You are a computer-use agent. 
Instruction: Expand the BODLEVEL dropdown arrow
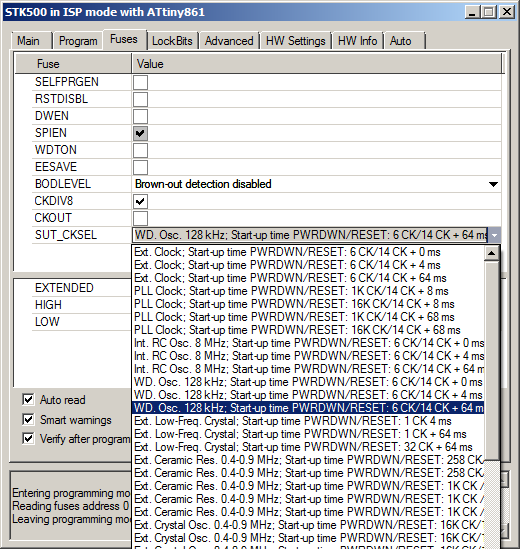(493, 184)
